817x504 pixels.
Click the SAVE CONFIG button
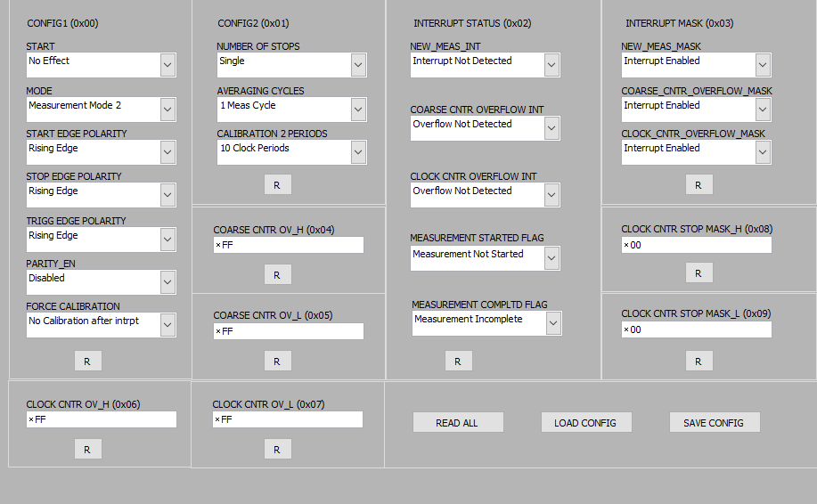coord(714,423)
